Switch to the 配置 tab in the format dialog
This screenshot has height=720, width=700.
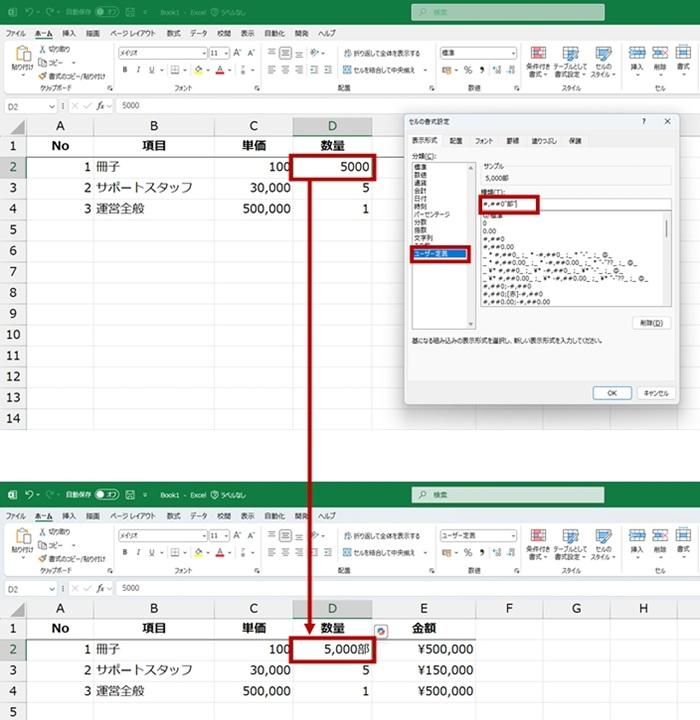(456, 141)
